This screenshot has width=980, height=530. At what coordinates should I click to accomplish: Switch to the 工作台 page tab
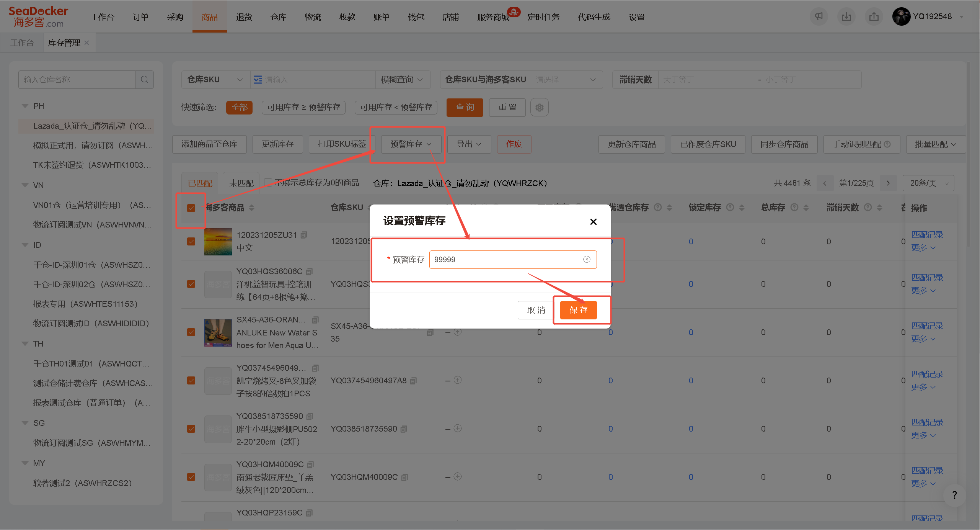click(x=22, y=43)
